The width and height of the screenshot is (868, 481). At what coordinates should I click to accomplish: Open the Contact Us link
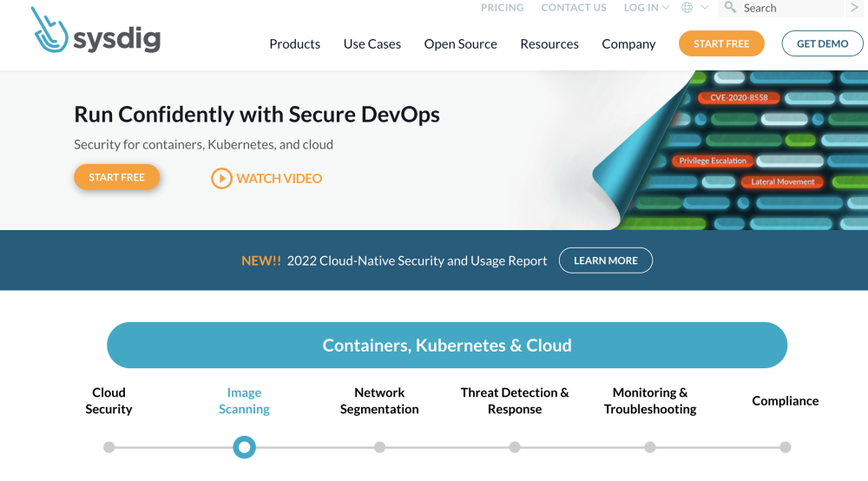click(574, 7)
